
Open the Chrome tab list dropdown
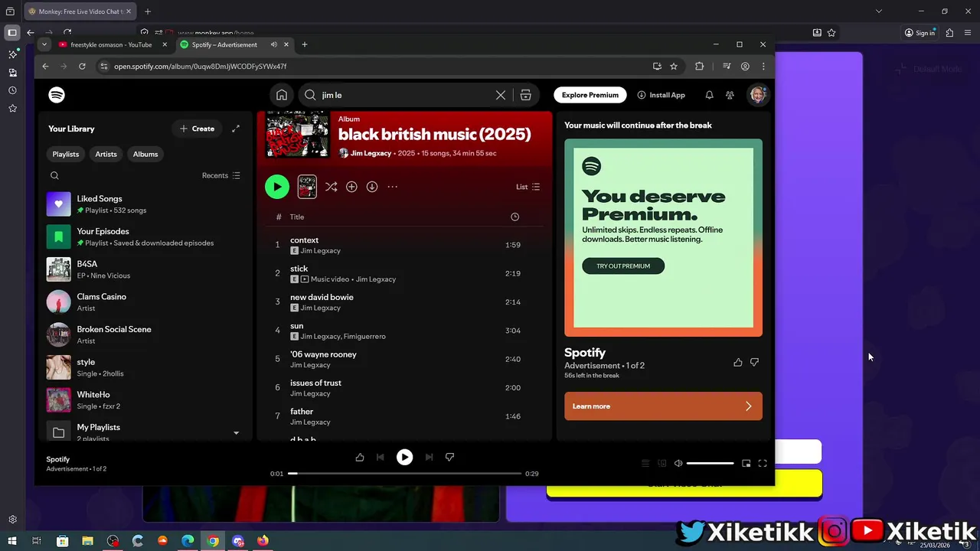click(44, 44)
